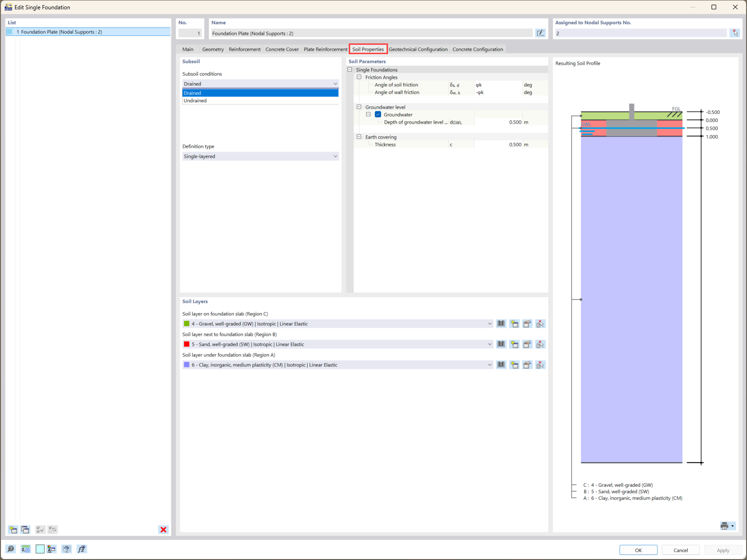
Task: Enable the Groundwater option
Action: click(x=378, y=114)
